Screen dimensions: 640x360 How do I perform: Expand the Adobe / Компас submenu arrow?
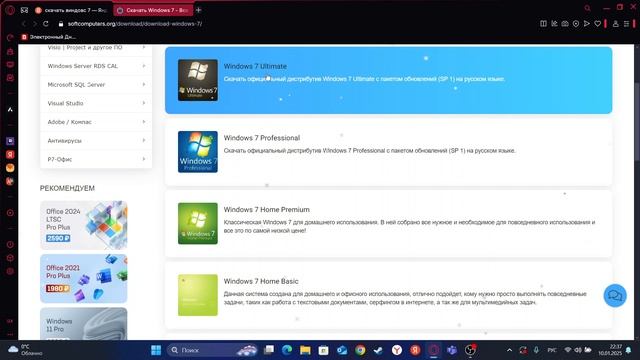(x=144, y=122)
